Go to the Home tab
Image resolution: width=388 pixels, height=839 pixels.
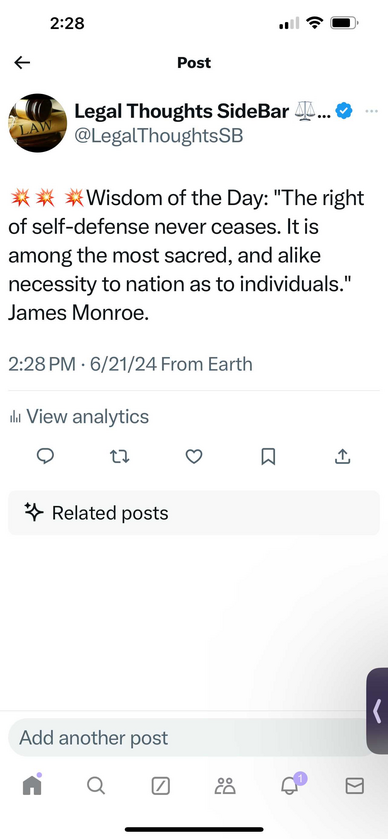32,785
